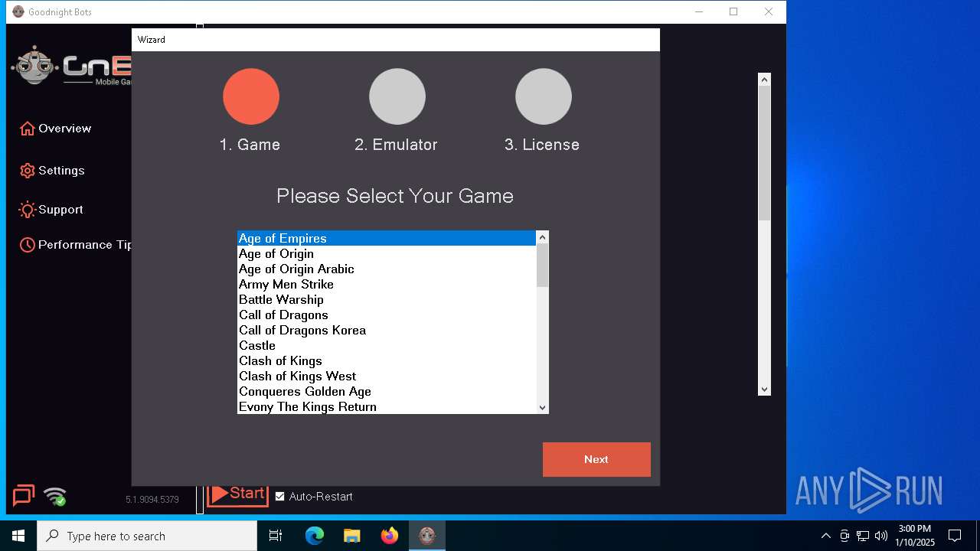The image size is (980, 551).
Task: Select Evony The Kings Return
Action: (387, 406)
